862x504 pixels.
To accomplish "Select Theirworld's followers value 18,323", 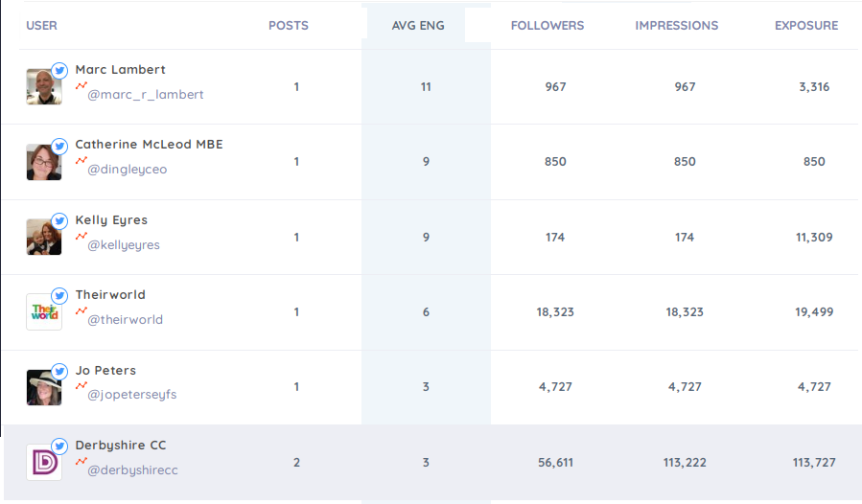I will click(555, 312).
